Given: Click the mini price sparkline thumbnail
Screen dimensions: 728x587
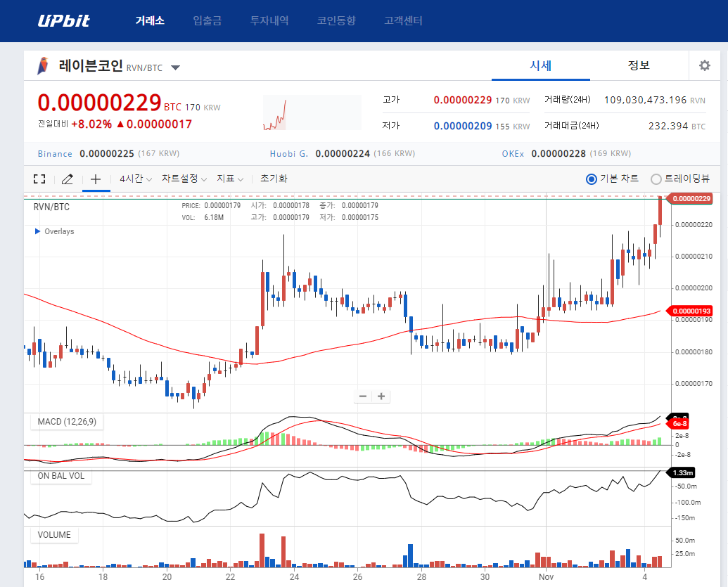Looking at the screenshot, I should [x=312, y=112].
